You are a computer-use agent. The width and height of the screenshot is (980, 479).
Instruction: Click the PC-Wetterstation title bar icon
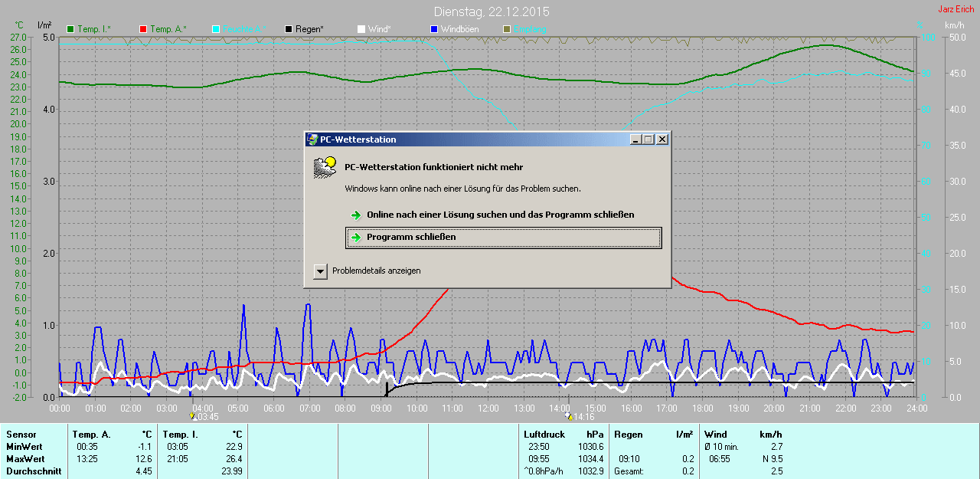click(312, 139)
